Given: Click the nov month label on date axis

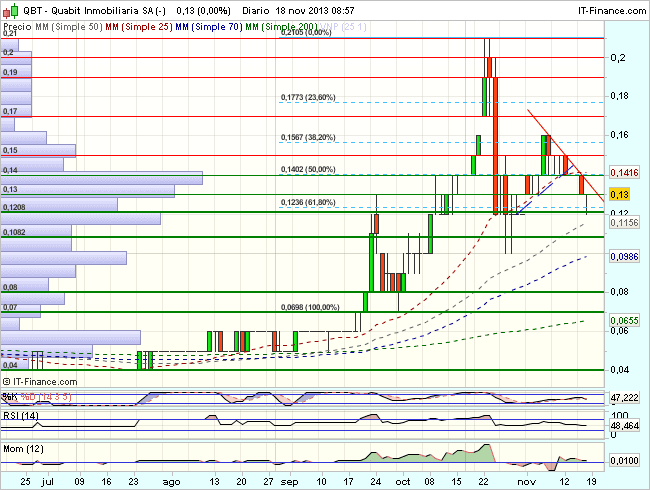Looking at the screenshot, I should tap(526, 482).
